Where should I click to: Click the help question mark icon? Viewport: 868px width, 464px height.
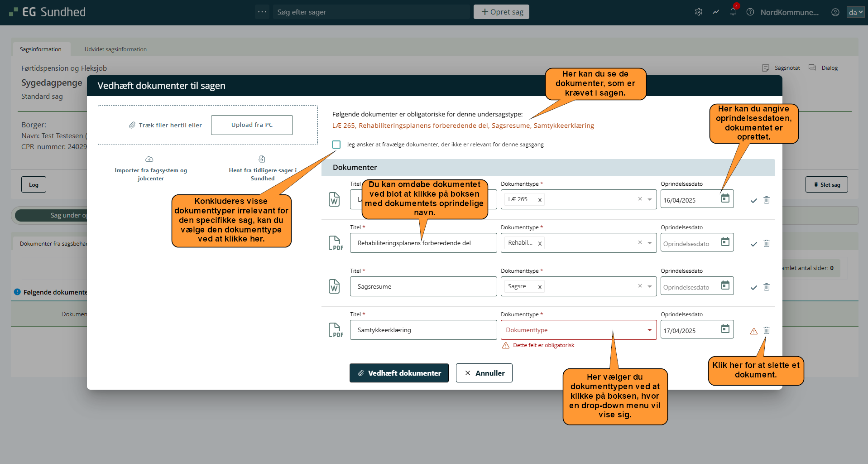point(750,12)
